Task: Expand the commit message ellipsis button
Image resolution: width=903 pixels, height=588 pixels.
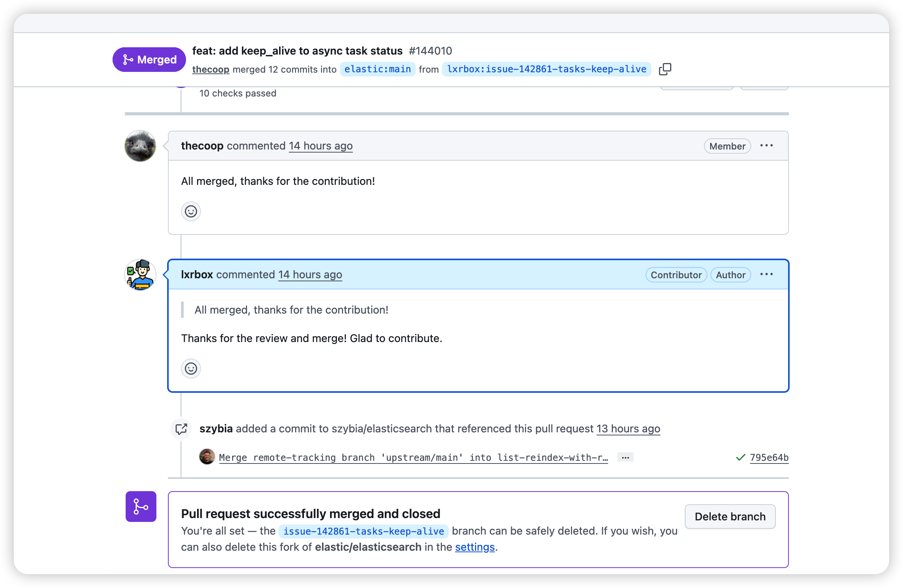Action: point(625,457)
